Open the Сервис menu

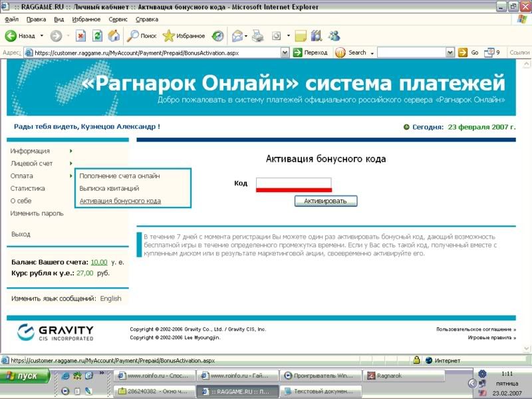118,19
